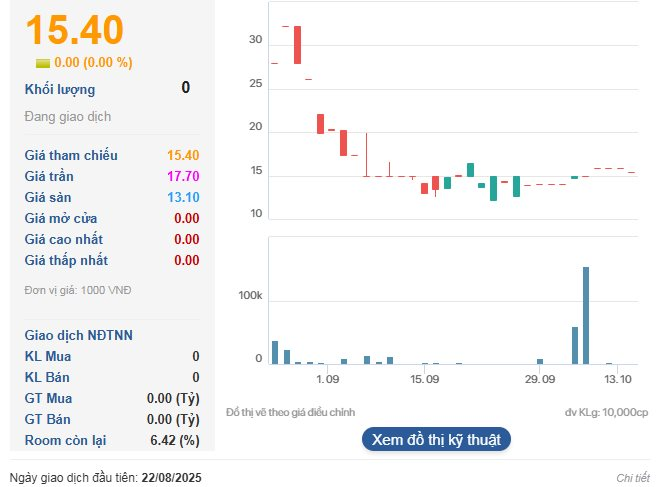This screenshot has height=487, width=662.
Task: Click the "Xem đồ thị kỹ thuật" button
Action: pyautogui.click(x=436, y=439)
